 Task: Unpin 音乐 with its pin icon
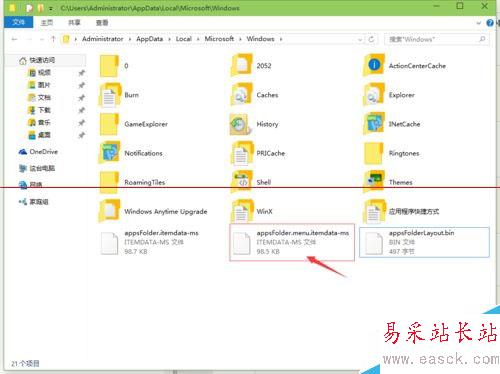[x=81, y=123]
